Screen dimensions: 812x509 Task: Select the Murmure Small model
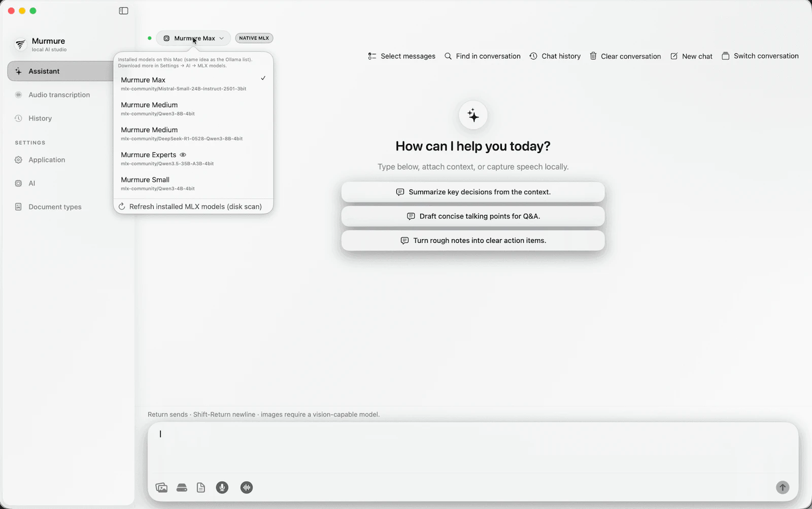tap(193, 183)
